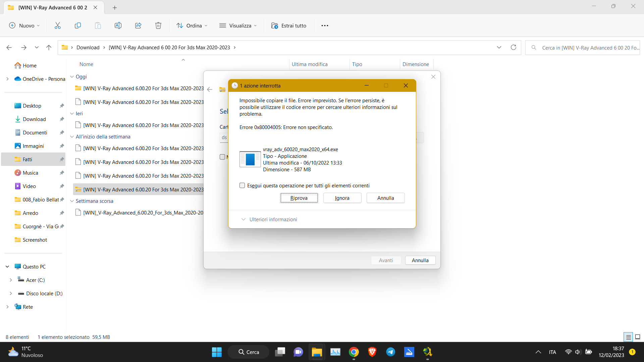The width and height of the screenshot is (644, 362).
Task: Open the address bar history dropdown
Action: click(x=499, y=47)
